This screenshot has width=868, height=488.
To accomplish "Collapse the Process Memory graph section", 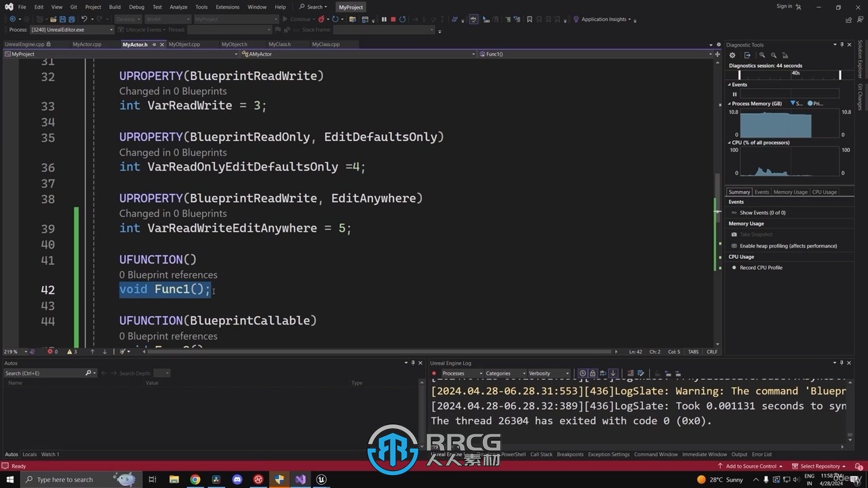I will (730, 104).
